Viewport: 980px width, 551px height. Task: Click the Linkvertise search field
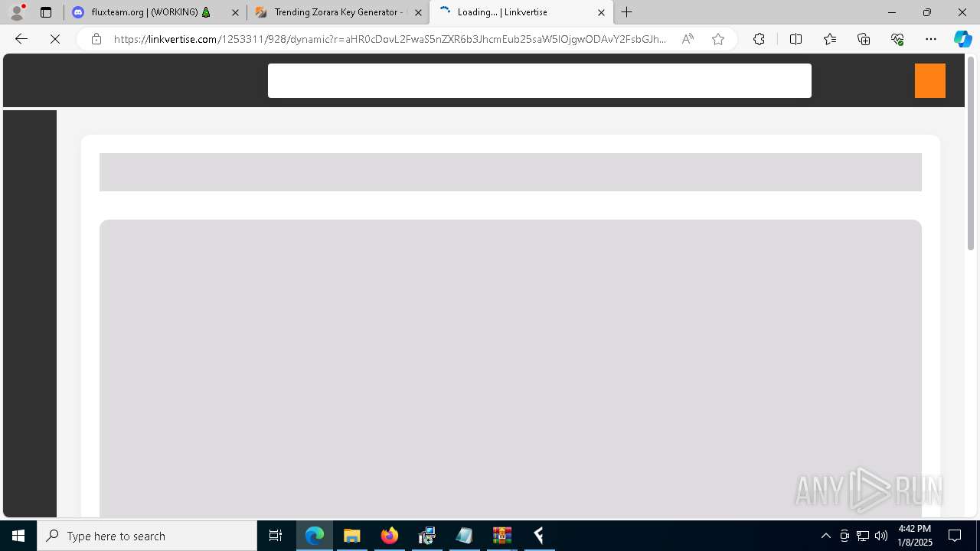tap(540, 80)
